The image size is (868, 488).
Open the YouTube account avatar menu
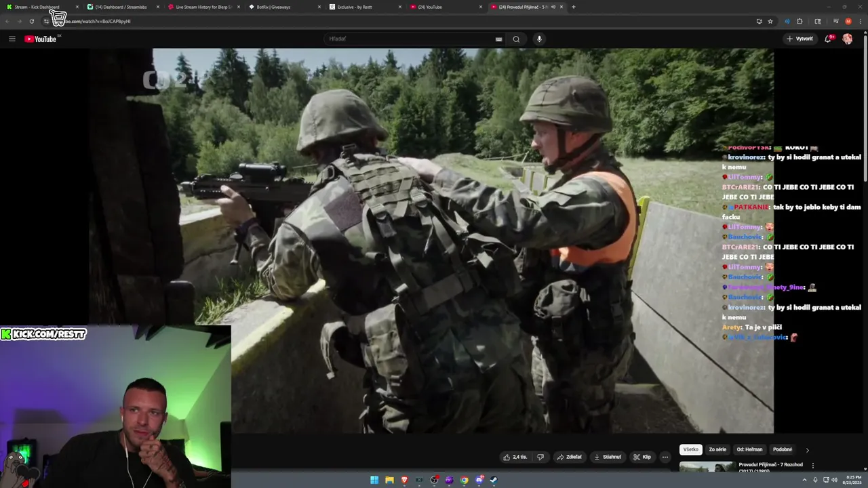click(x=848, y=39)
